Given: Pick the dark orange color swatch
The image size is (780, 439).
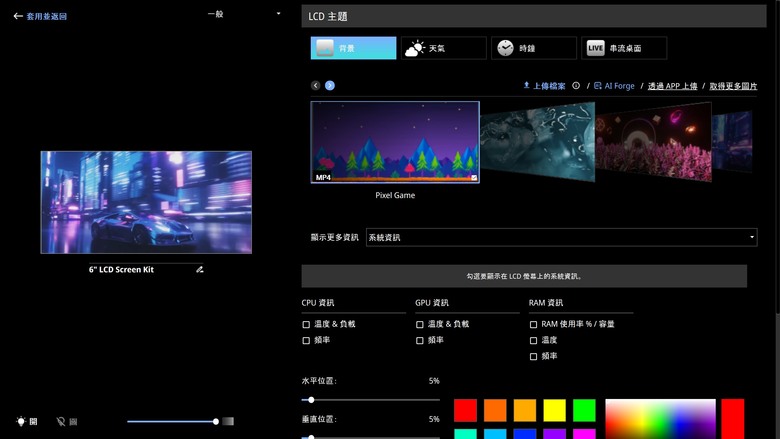Looking at the screenshot, I should coord(495,410).
